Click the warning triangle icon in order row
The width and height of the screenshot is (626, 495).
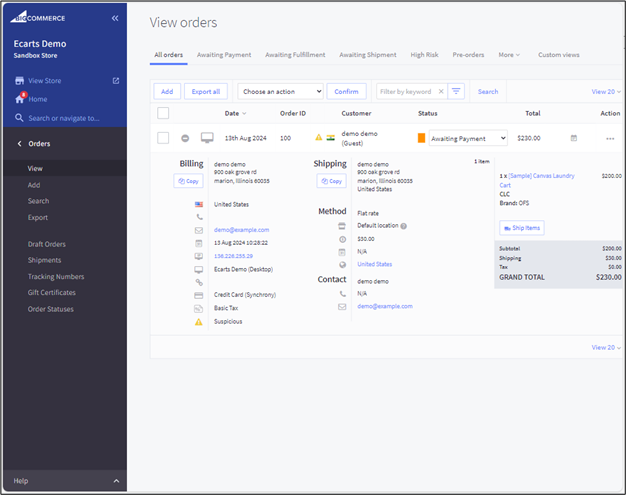[x=319, y=137]
